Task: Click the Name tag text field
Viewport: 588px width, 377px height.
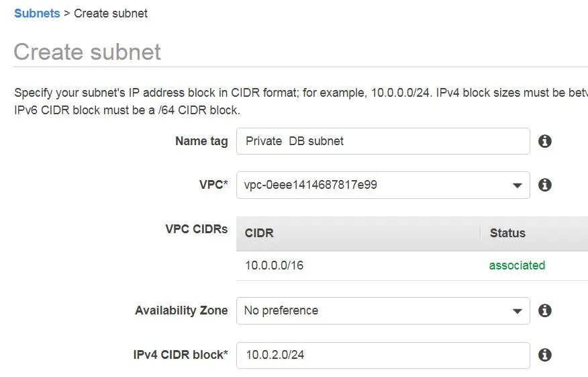Action: coord(383,141)
